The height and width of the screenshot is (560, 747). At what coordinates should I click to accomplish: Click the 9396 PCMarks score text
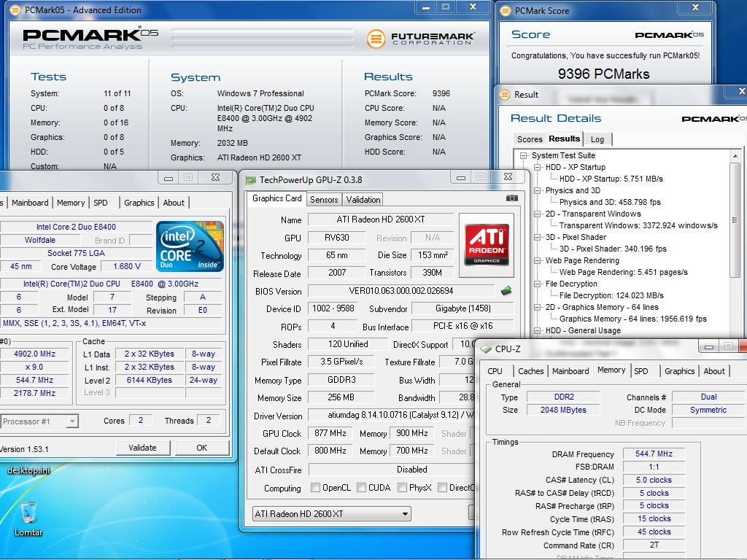(x=603, y=74)
